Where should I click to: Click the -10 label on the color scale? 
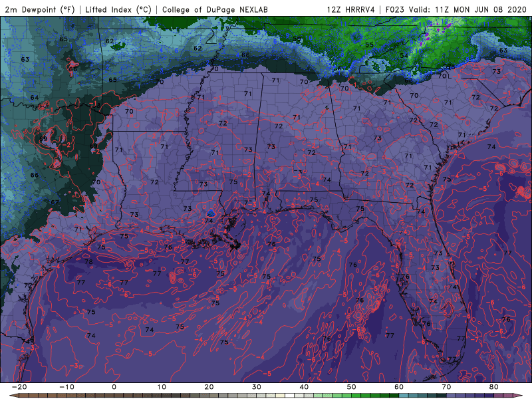click(66, 387)
